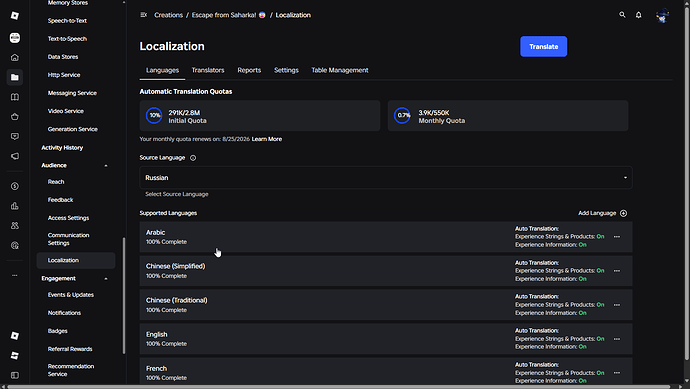
Task: Click the bottom horizontal scrollbar
Action: point(339,387)
